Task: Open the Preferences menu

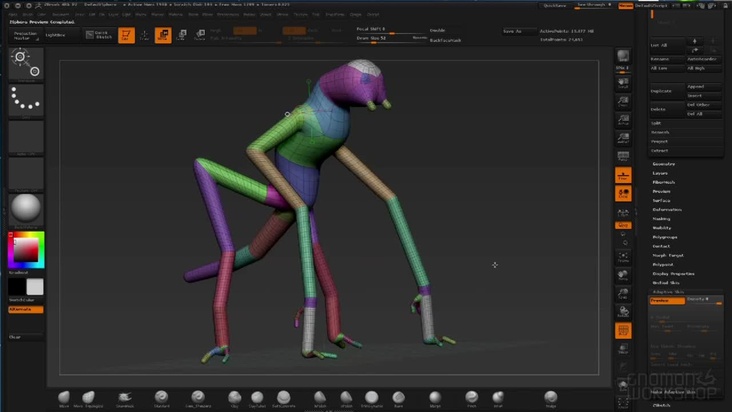Action: 228,14
